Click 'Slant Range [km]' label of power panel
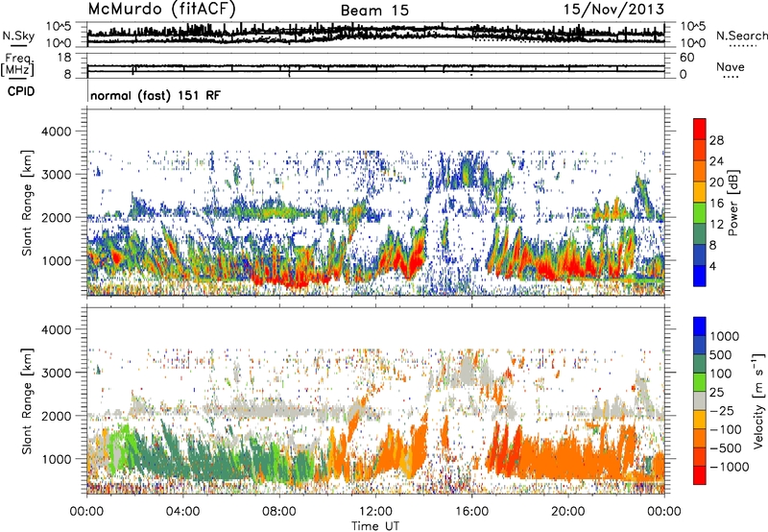This screenshot has height=532, width=768. click(27, 203)
